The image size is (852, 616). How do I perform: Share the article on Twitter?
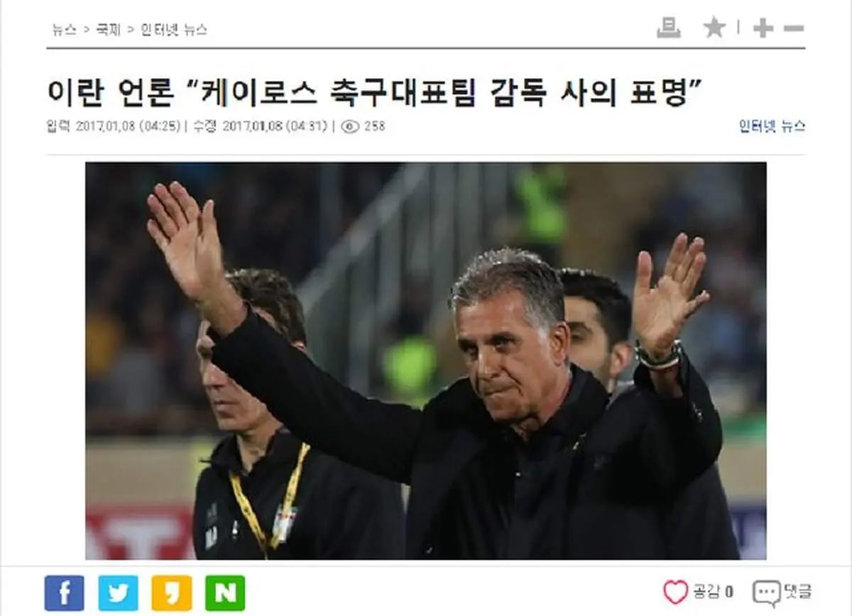click(x=118, y=593)
